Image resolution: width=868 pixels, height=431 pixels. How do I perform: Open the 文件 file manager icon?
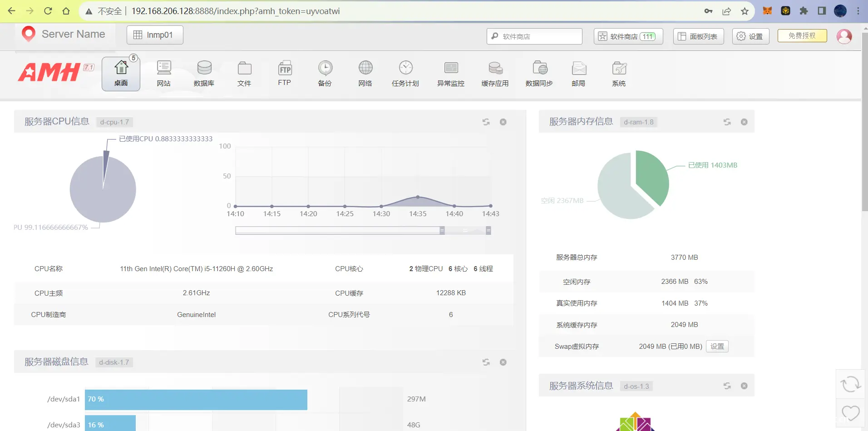click(244, 74)
